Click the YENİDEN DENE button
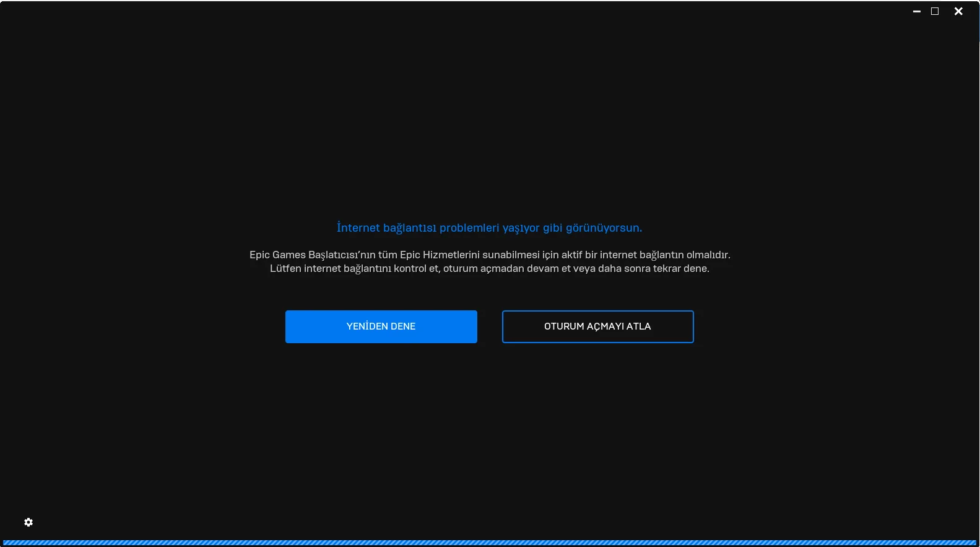The image size is (980, 547). click(x=381, y=326)
